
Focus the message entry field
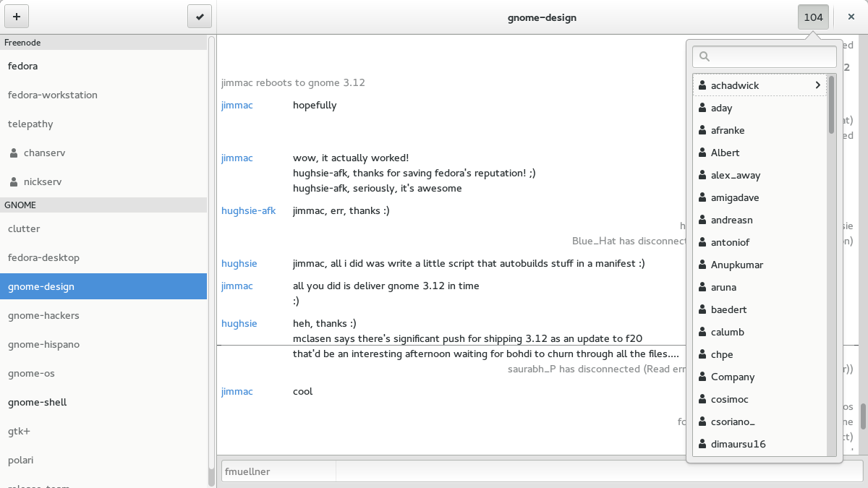tap(599, 471)
